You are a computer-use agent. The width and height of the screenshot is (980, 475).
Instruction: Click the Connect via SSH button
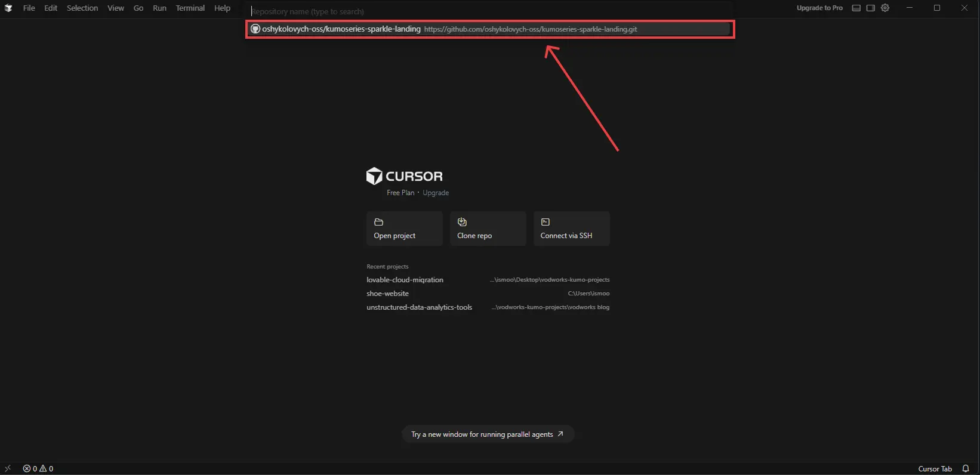click(x=572, y=229)
